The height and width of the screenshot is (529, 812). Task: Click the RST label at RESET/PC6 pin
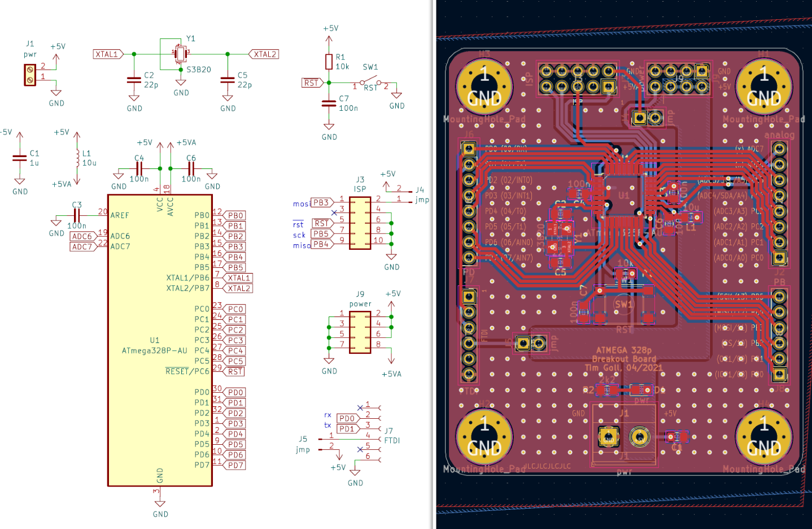[234, 371]
